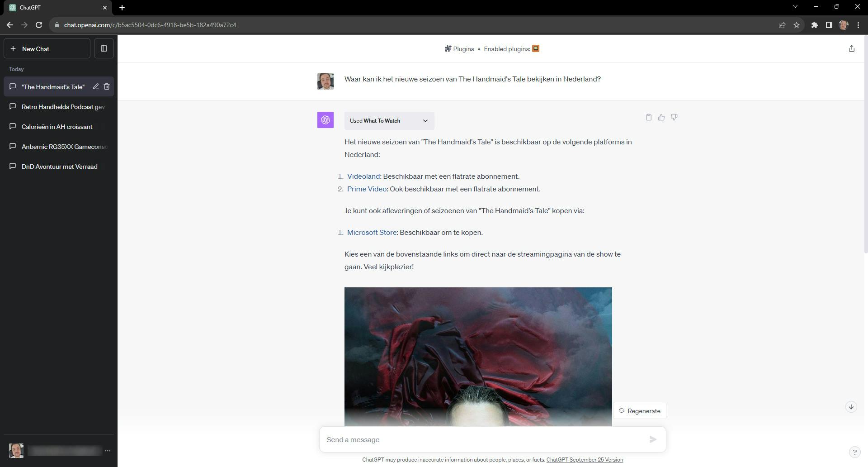
Task: Regenerate the response
Action: pos(639,411)
